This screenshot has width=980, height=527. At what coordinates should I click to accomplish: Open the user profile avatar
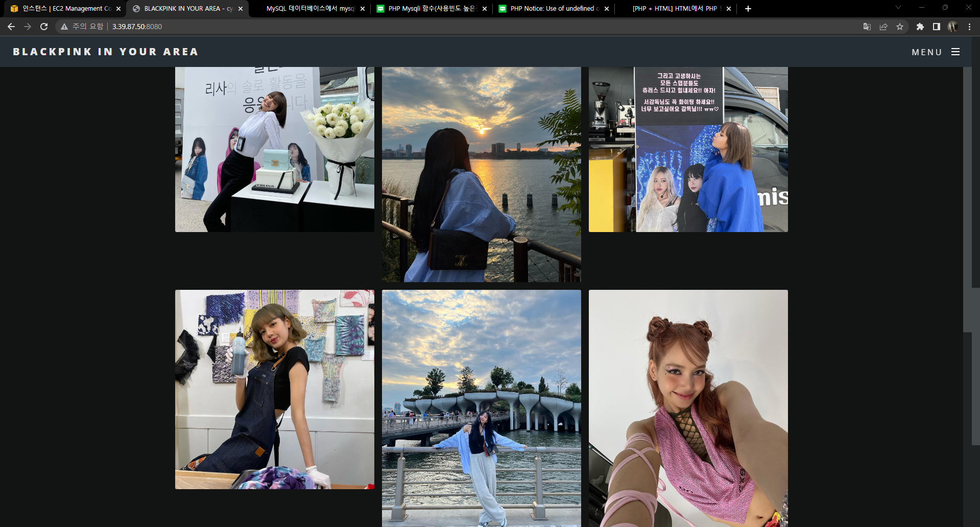coord(952,27)
